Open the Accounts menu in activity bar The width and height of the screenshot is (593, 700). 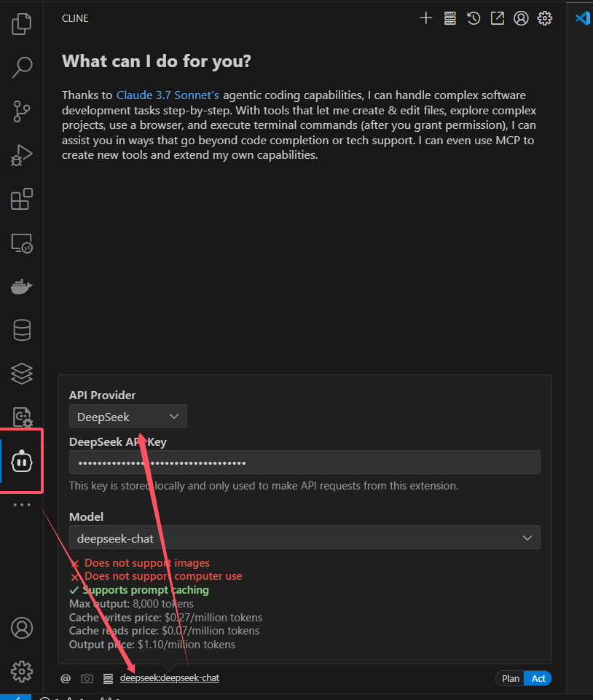pos(21,628)
